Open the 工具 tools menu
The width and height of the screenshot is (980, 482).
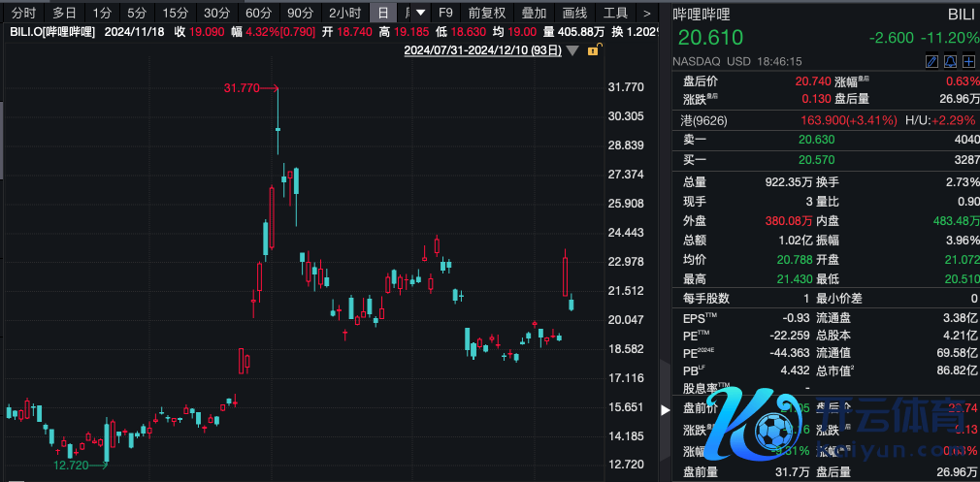point(615,14)
